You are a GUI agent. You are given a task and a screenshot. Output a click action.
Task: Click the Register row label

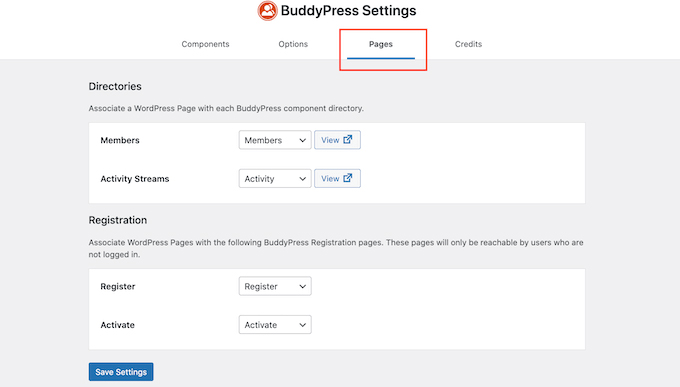118,286
